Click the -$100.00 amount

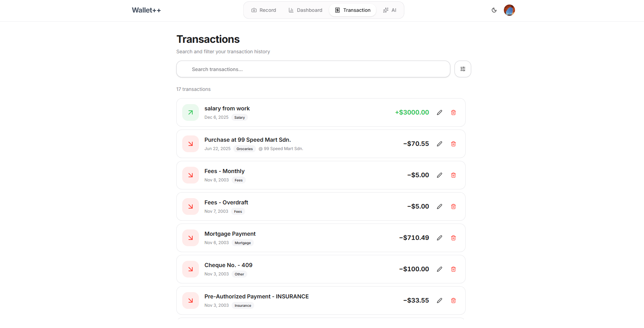[x=414, y=269]
